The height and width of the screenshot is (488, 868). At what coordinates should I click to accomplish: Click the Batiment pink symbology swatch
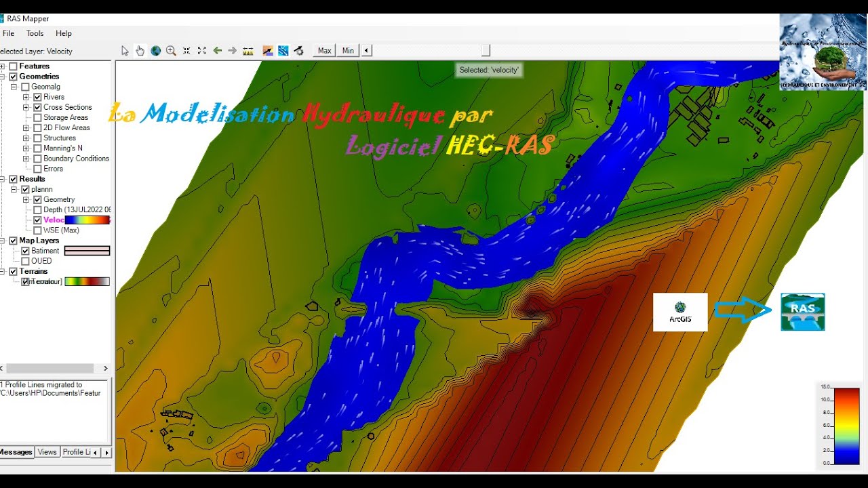point(87,251)
